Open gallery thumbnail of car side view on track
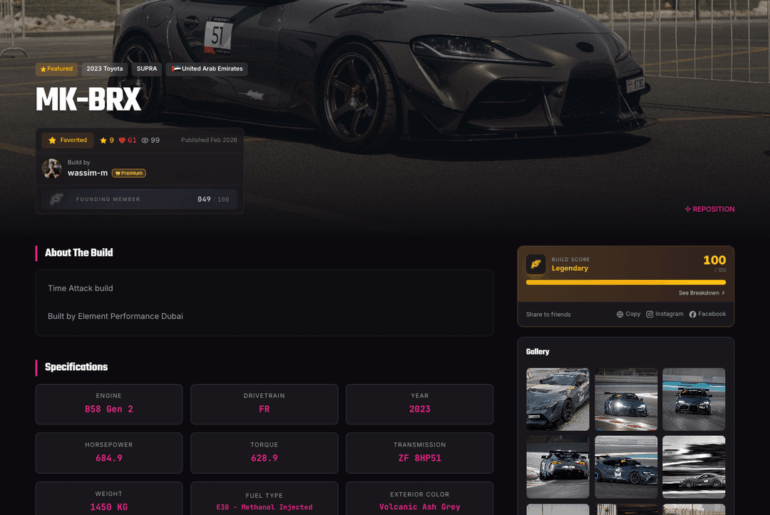Viewport: 770px width, 515px height. [626, 467]
